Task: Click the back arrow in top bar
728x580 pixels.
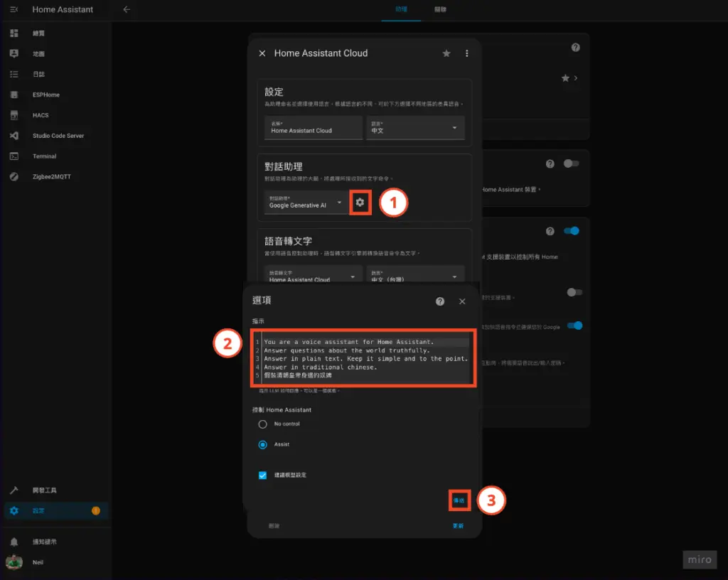Action: pos(127,10)
